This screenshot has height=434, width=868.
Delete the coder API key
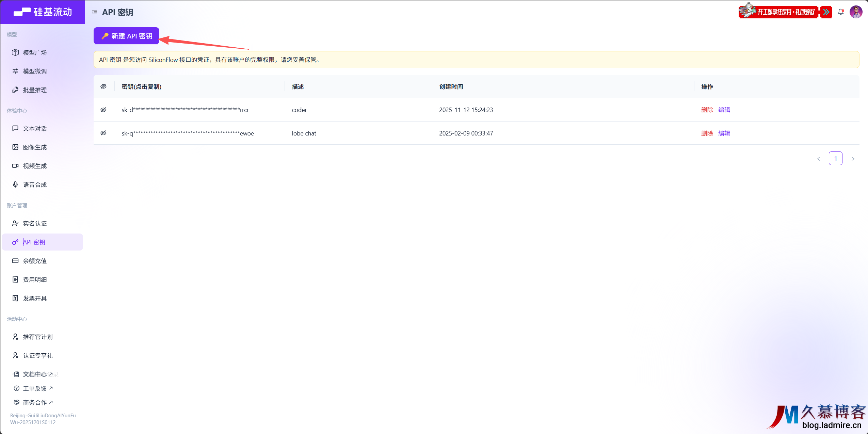707,110
